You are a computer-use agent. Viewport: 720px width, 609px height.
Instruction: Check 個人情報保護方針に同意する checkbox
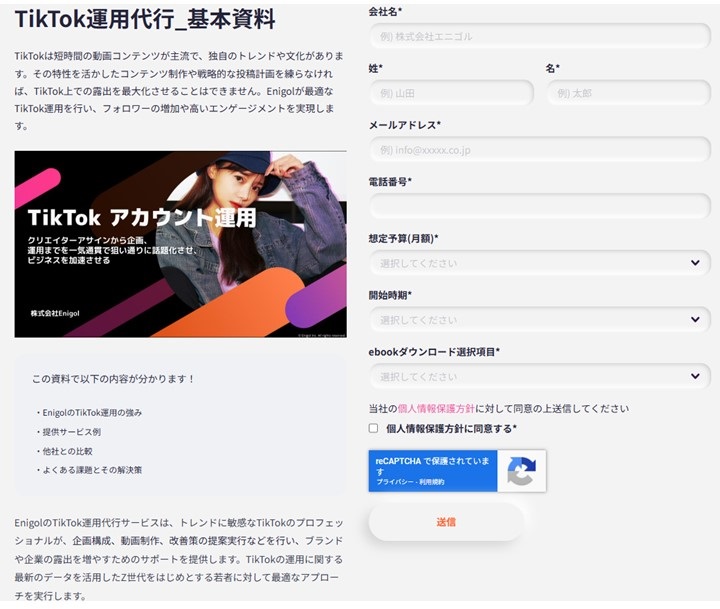(x=373, y=428)
